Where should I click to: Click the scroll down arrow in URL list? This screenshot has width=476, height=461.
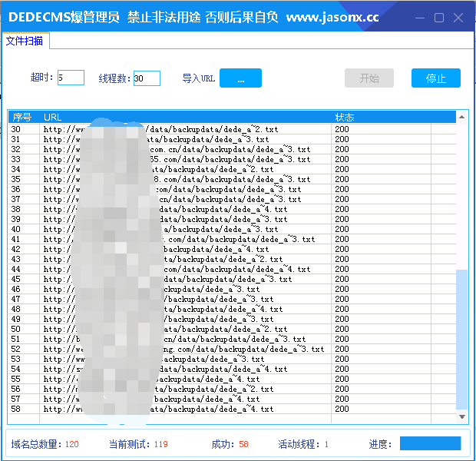tap(462, 416)
